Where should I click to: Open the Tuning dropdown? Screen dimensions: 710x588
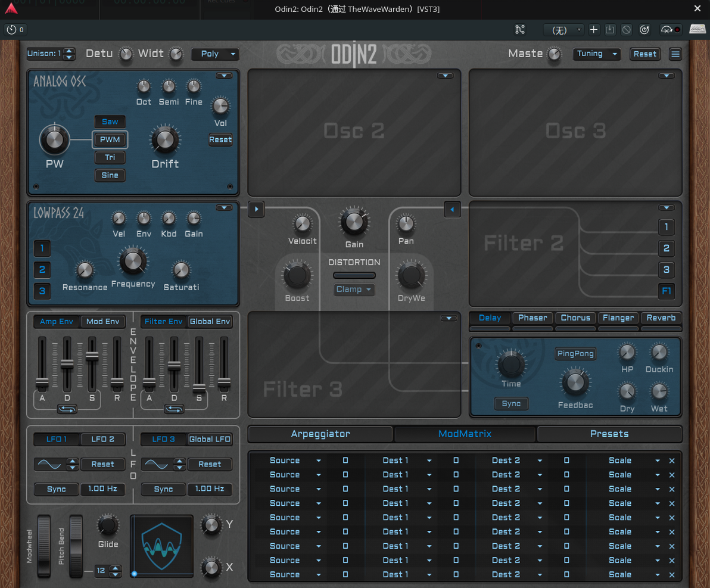[596, 54]
